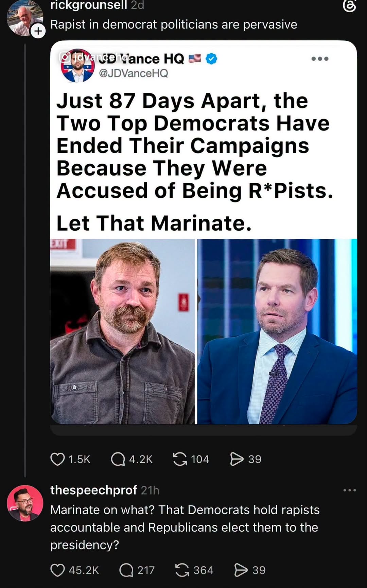Like rickgrounsell's post with heart icon
The height and width of the screenshot is (588, 367).
point(57,459)
